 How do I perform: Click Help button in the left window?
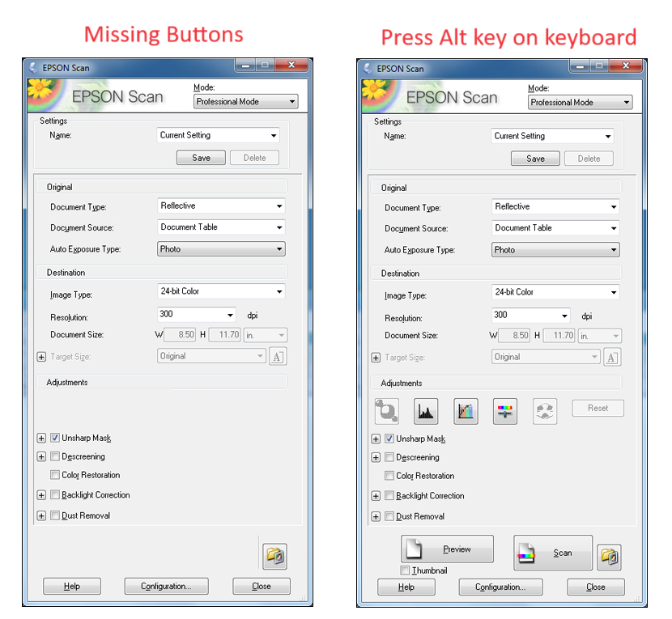(x=72, y=587)
